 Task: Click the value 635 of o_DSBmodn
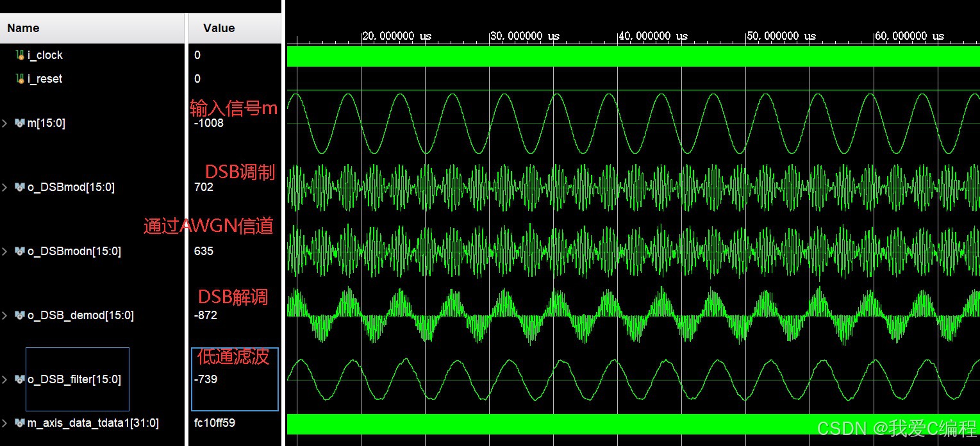(x=204, y=251)
